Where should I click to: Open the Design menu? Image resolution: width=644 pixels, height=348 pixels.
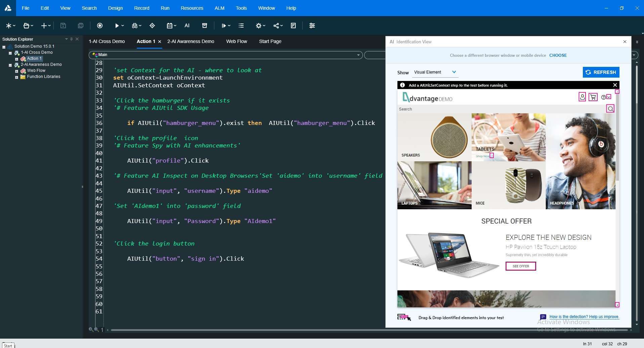(115, 8)
